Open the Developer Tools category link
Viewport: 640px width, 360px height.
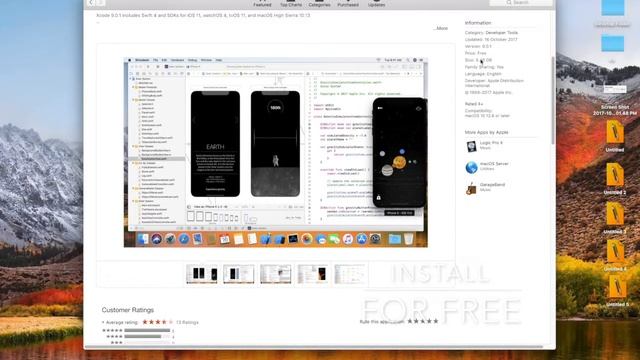tap(502, 33)
